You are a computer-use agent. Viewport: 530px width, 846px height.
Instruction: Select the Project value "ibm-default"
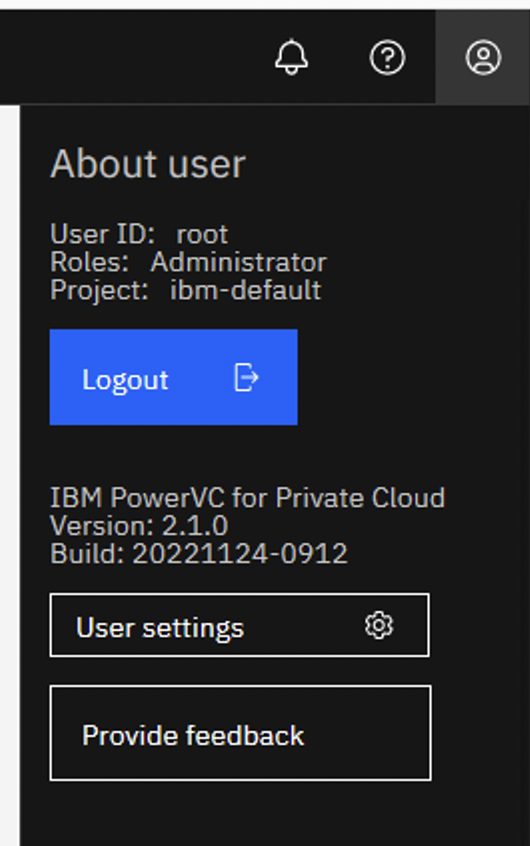click(x=246, y=290)
